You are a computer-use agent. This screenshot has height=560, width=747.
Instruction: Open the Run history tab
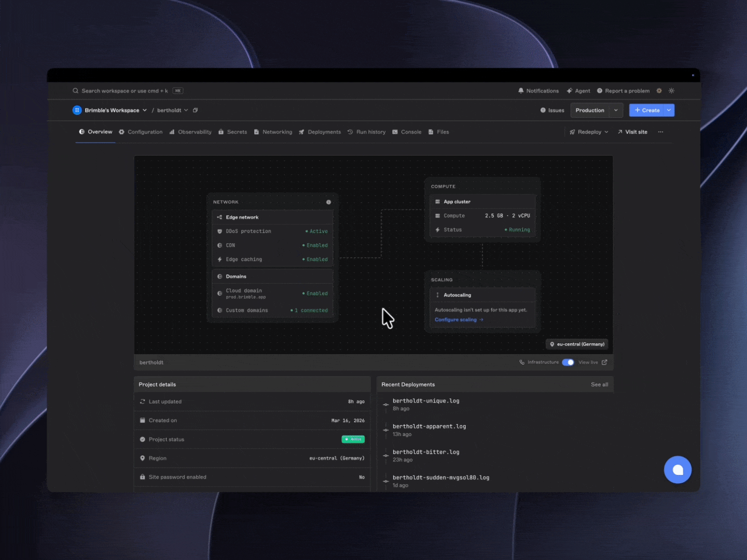[367, 132]
